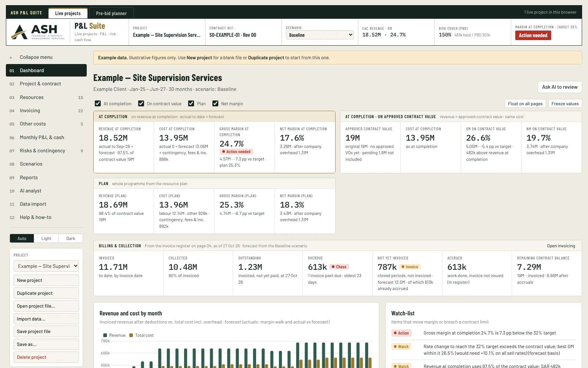Viewport: 588px width, 368px height.
Task: Click the Open invoicing link
Action: click(561, 246)
